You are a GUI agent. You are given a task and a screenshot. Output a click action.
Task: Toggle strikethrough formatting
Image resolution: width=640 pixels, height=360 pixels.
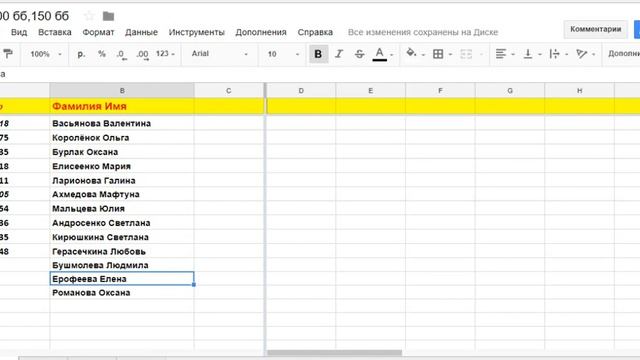359,54
